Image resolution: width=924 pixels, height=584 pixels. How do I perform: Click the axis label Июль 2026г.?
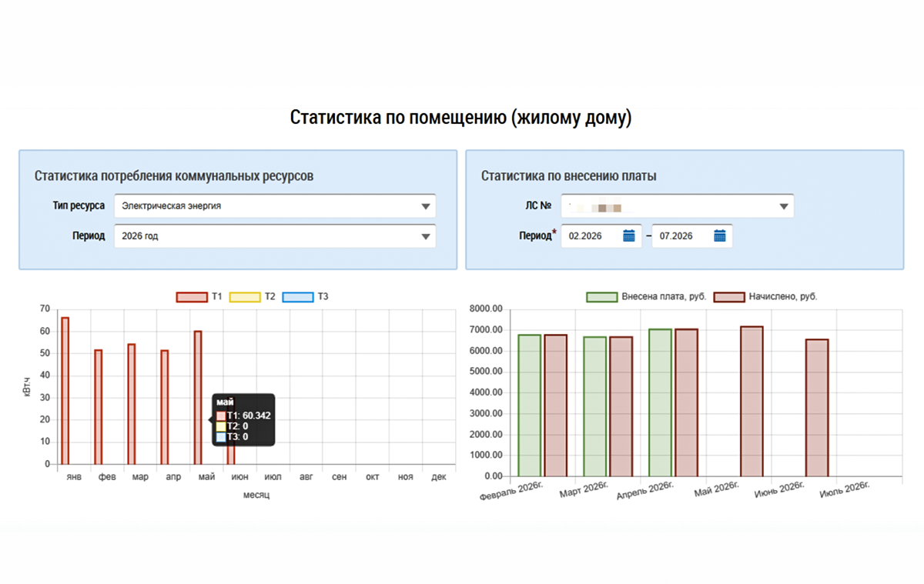845,490
